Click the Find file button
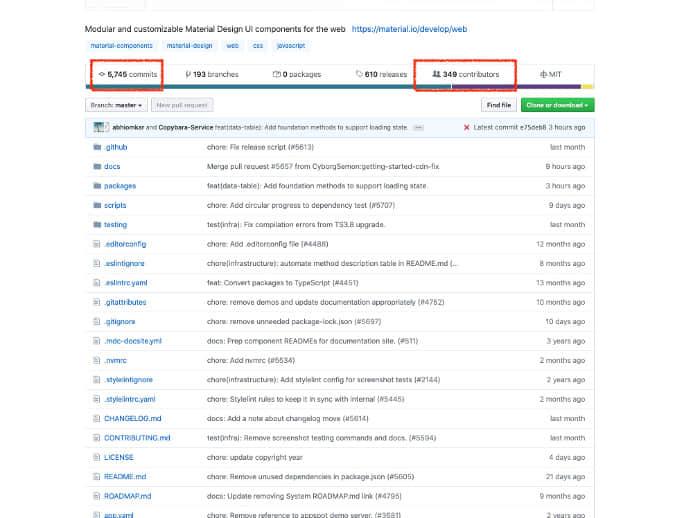This screenshot has height=518, width=675. 498,104
